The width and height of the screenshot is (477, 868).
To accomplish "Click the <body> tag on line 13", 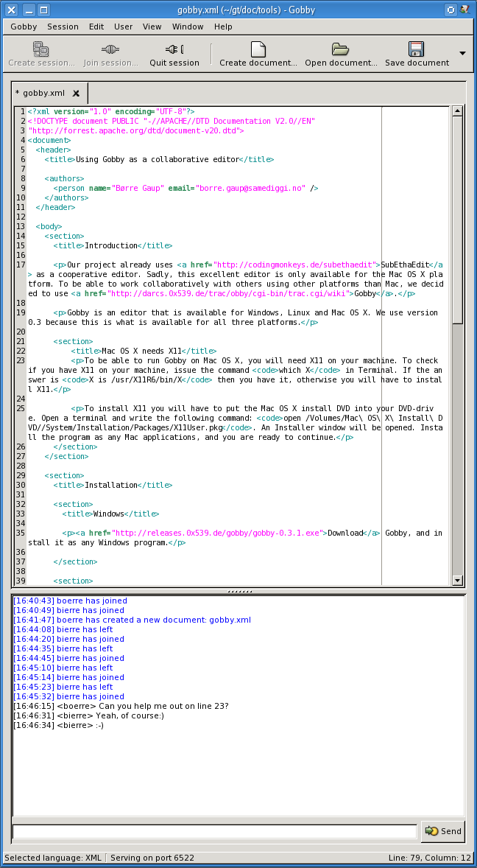I will [49, 226].
